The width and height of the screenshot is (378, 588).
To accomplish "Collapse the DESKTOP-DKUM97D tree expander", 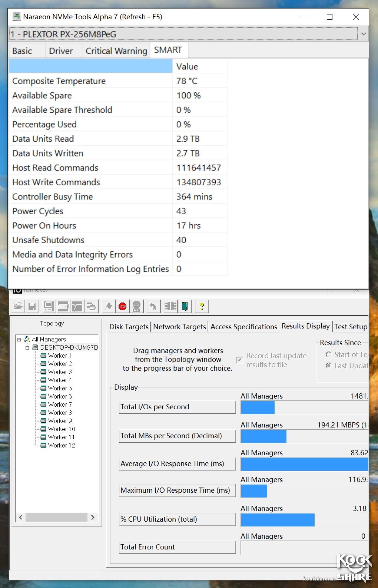I will coord(27,347).
